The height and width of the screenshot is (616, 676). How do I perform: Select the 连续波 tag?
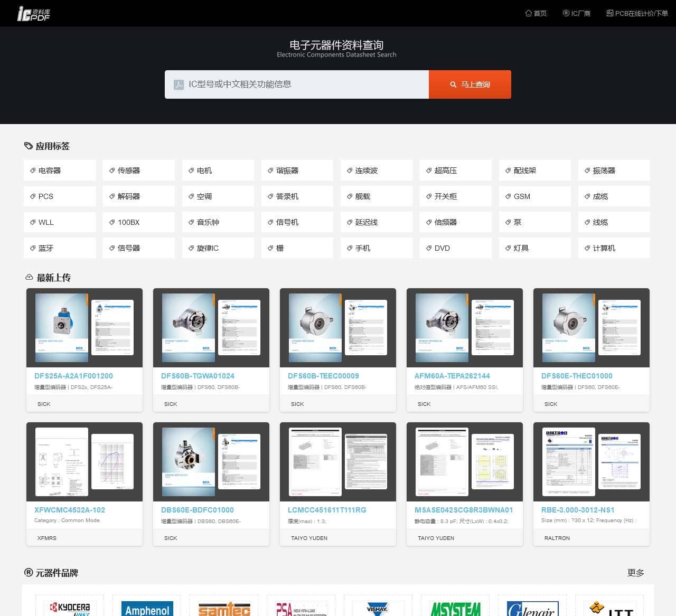click(377, 170)
